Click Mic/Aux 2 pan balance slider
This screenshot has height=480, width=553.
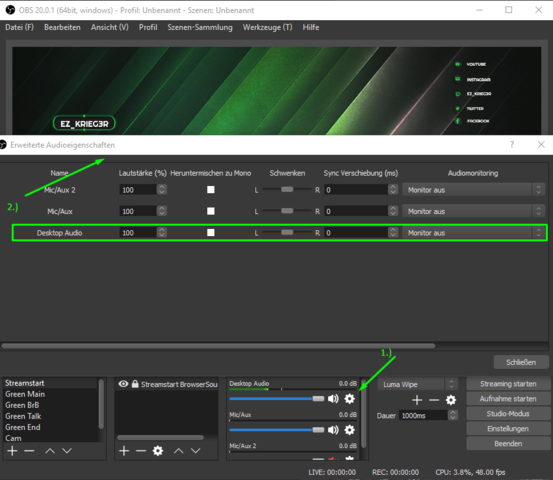click(x=287, y=190)
